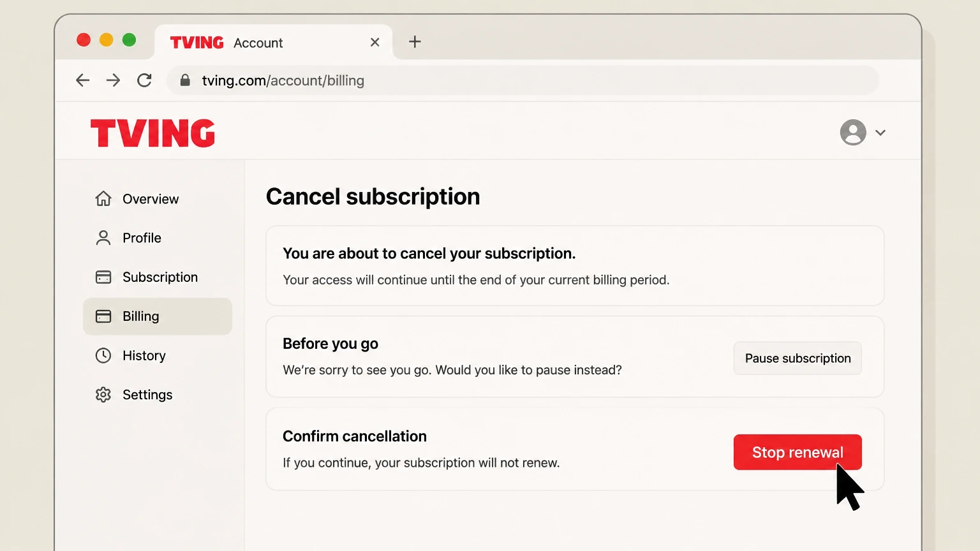Open Overview in sidebar
980x551 pixels.
pyautogui.click(x=158, y=199)
